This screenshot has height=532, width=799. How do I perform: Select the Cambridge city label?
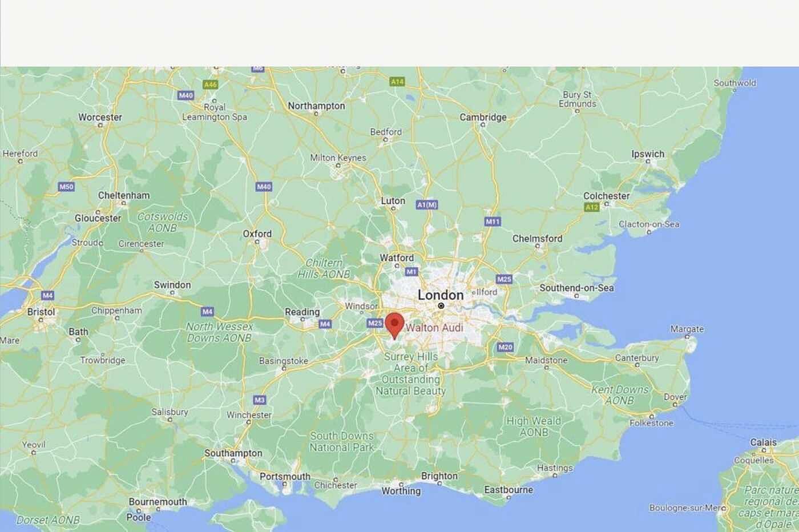click(x=483, y=117)
